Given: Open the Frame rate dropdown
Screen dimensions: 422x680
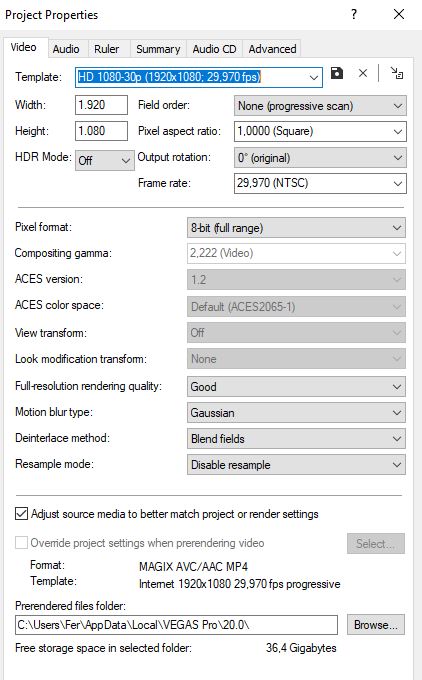Looking at the screenshot, I should point(320,183).
